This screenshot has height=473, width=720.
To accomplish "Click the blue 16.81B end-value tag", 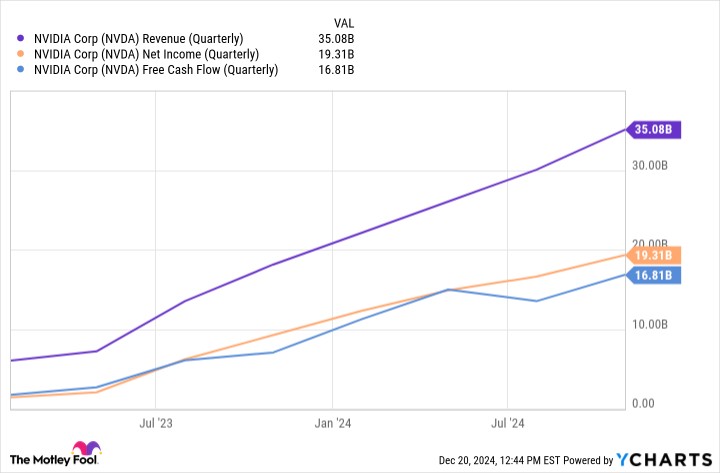I will coord(653,275).
